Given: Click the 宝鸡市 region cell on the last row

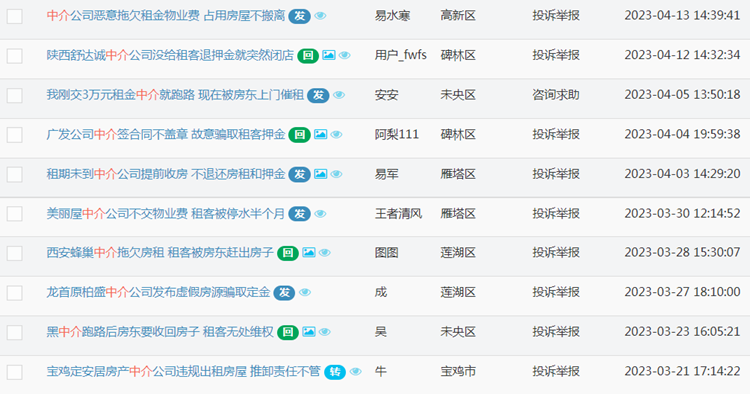Looking at the screenshot, I should point(458,372).
